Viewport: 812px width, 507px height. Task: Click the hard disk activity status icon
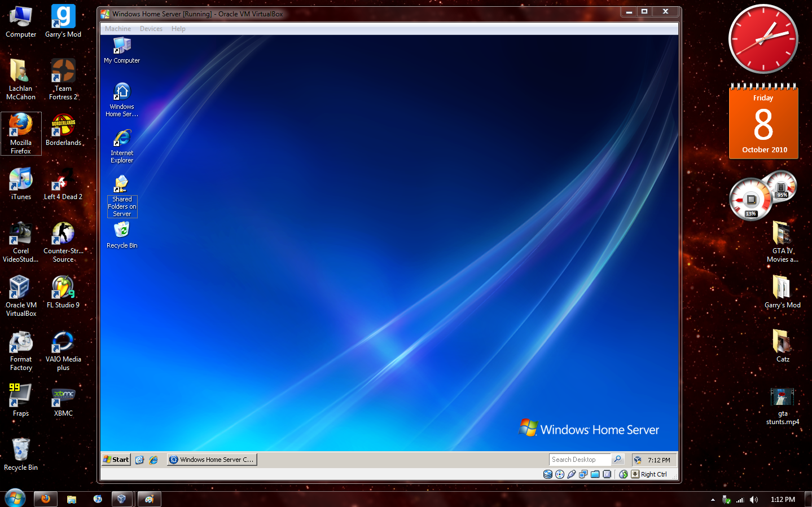(x=548, y=474)
